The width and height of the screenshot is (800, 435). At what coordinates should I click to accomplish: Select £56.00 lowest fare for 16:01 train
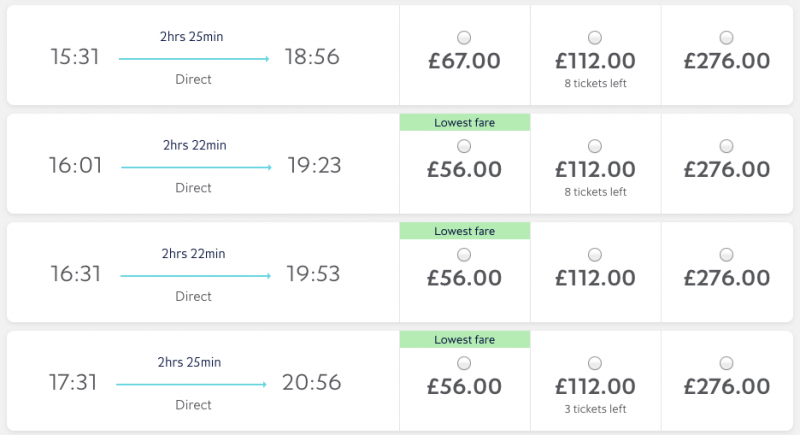coord(464,146)
